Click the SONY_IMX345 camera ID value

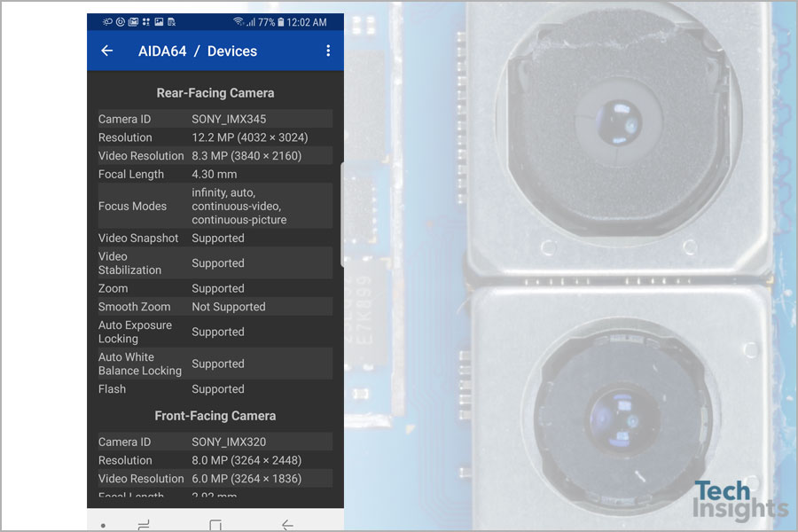coord(229,119)
